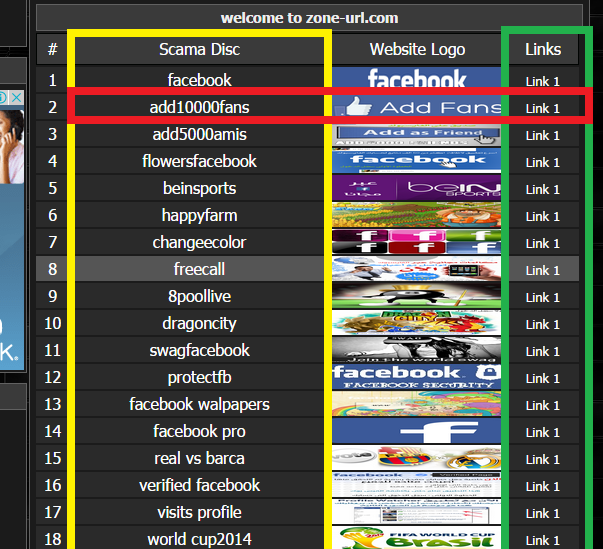The width and height of the screenshot is (603, 549).
Task: Click the dragoncity logo image
Action: (x=416, y=323)
